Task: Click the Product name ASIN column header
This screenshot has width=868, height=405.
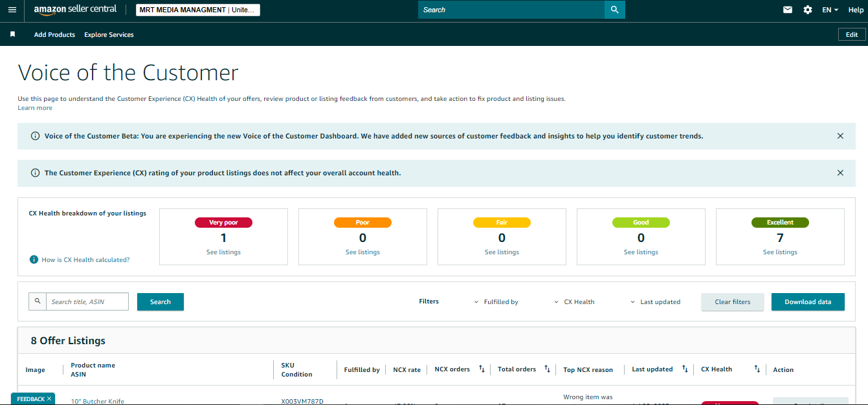Action: [x=93, y=369]
